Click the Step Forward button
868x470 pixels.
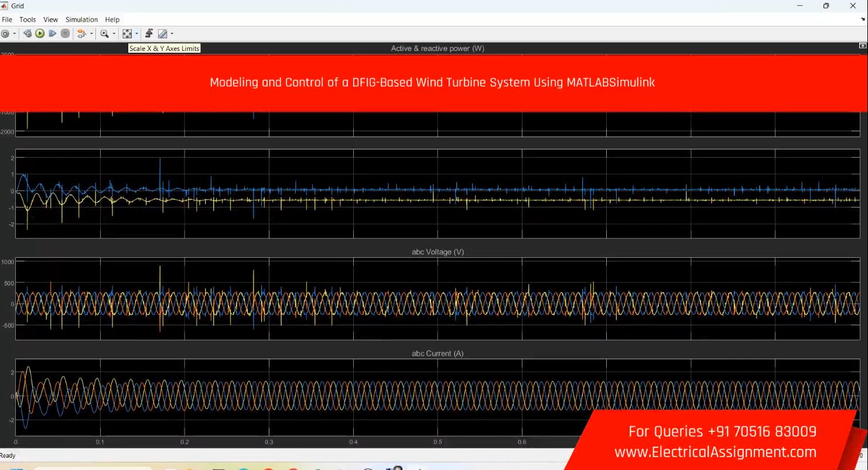[53, 34]
